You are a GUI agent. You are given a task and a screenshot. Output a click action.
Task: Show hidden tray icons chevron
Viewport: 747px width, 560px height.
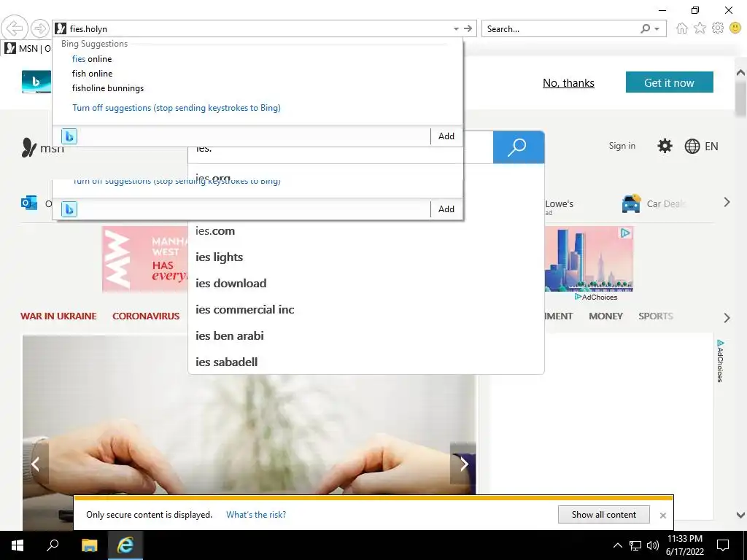pos(617,545)
